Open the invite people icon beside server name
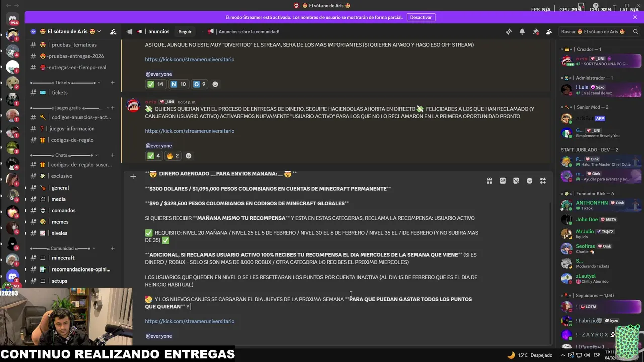Image resolution: width=644 pixels, height=362 pixels. (113, 32)
